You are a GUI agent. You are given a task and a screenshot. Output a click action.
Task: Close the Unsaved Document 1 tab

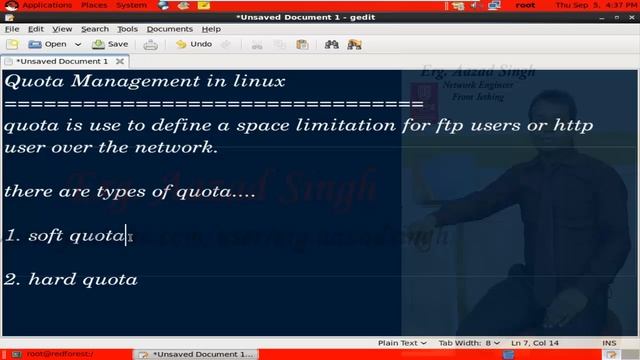point(120,61)
